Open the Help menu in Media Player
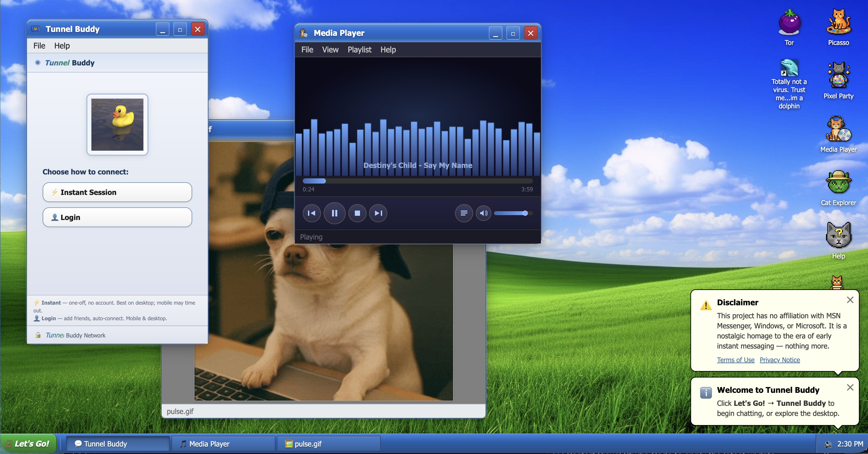This screenshot has width=868, height=454. point(388,49)
